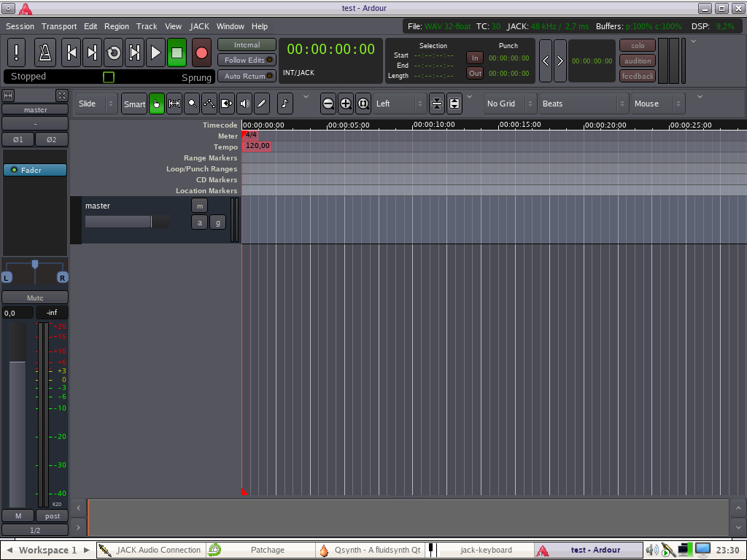Jump to next marker arrow
Screen dimensions: 747x560
pyautogui.click(x=560, y=61)
